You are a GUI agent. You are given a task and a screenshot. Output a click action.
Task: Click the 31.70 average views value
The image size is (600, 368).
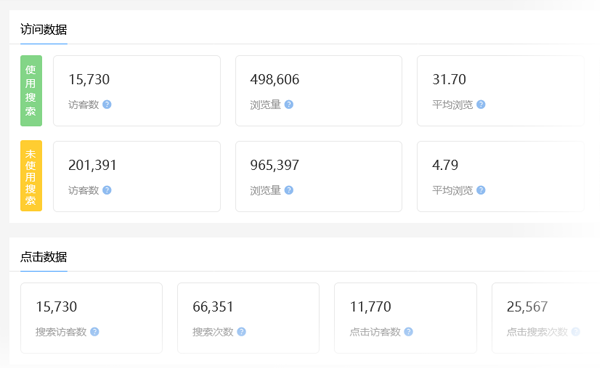449,80
